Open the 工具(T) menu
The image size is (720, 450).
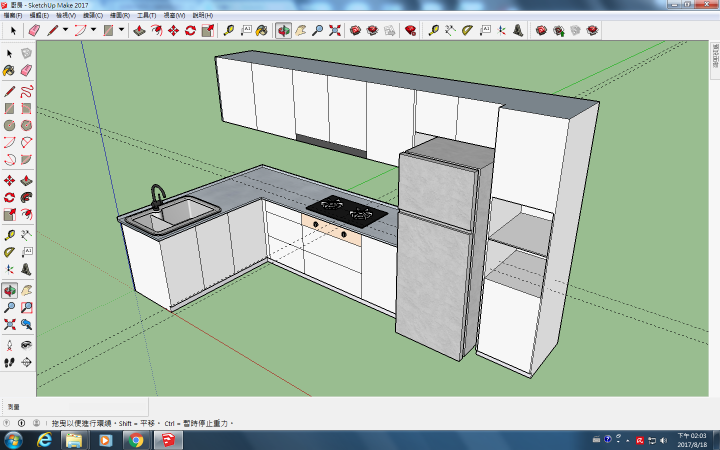[146, 15]
